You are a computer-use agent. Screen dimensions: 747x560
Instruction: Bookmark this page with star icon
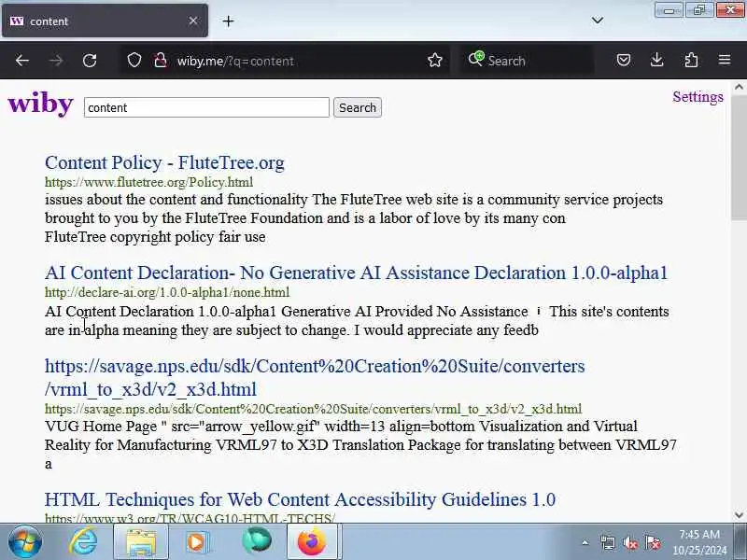point(434,61)
